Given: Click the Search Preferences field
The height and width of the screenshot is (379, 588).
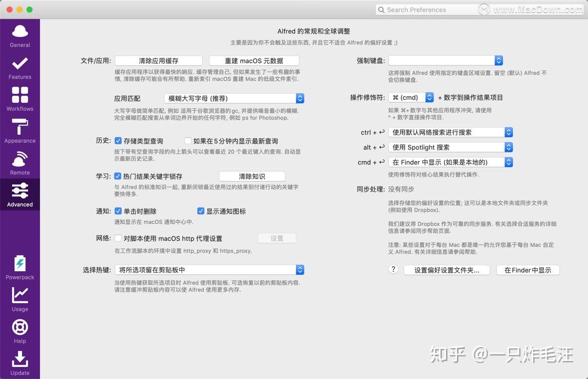Looking at the screenshot, I should (429, 9).
